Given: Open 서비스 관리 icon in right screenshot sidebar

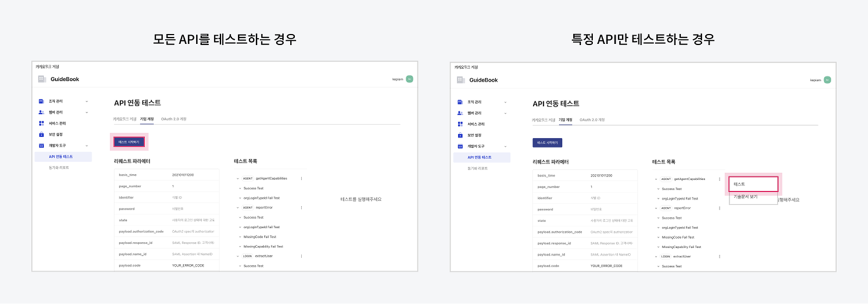Looking at the screenshot, I should [460, 124].
